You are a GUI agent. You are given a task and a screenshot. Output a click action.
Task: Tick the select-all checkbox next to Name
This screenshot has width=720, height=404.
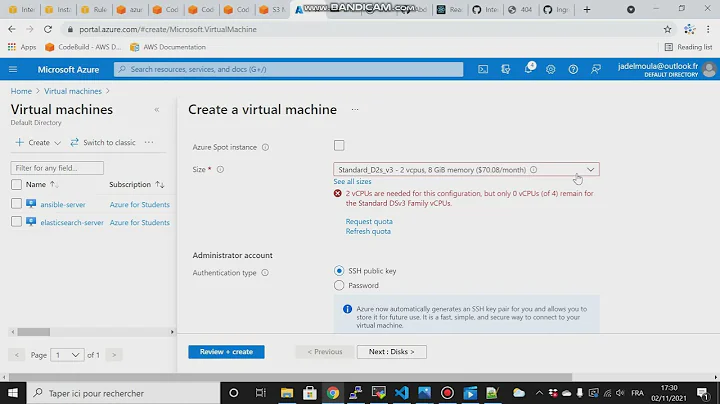[16, 185]
